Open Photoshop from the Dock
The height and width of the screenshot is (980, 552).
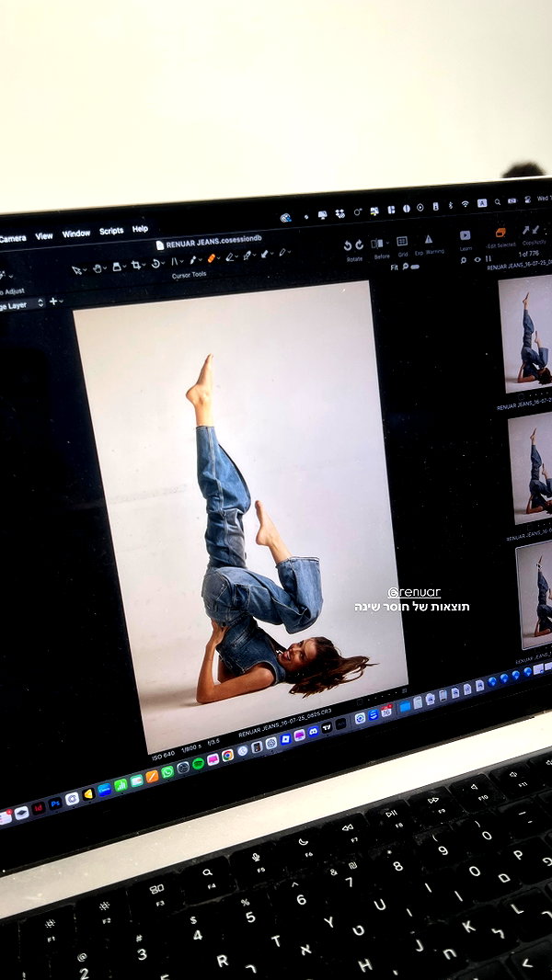coord(55,803)
